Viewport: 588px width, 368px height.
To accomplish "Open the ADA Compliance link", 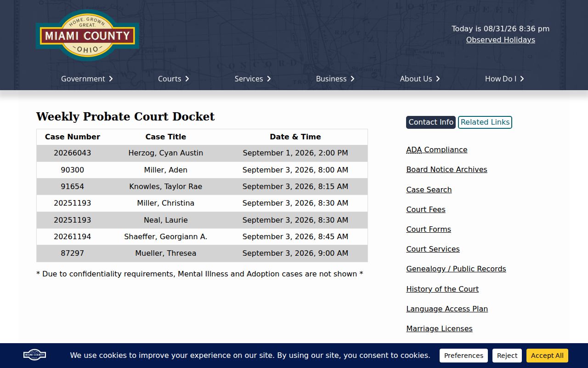I will 437,149.
